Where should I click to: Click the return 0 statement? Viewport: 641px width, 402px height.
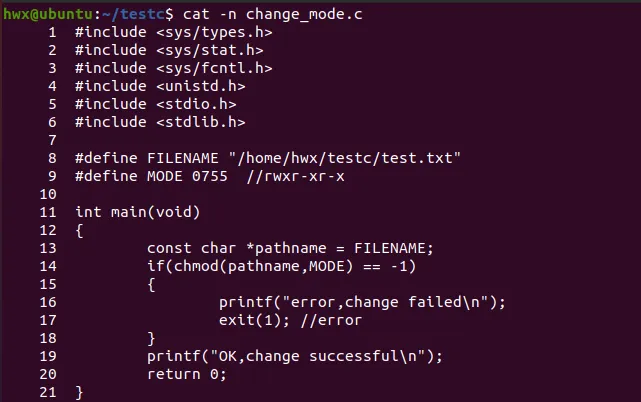coord(187,374)
